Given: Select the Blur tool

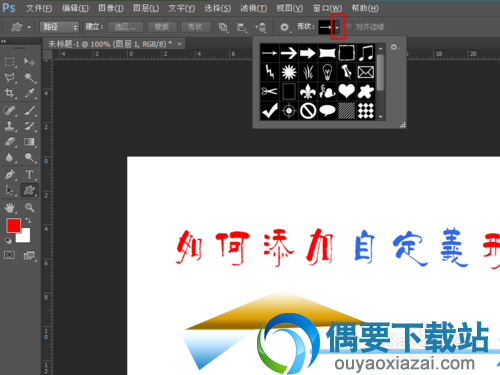Looking at the screenshot, I should click(9, 157).
